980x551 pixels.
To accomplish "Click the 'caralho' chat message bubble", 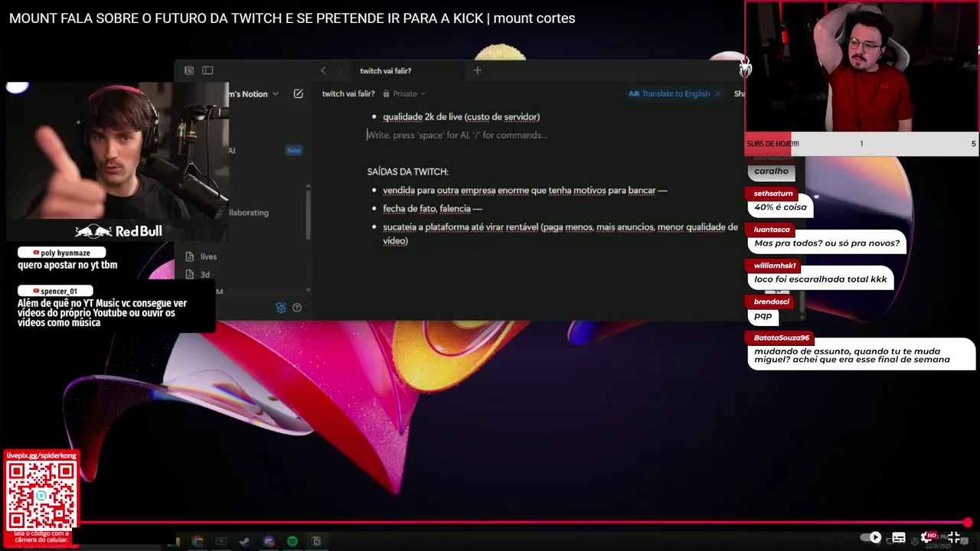I will tap(771, 171).
